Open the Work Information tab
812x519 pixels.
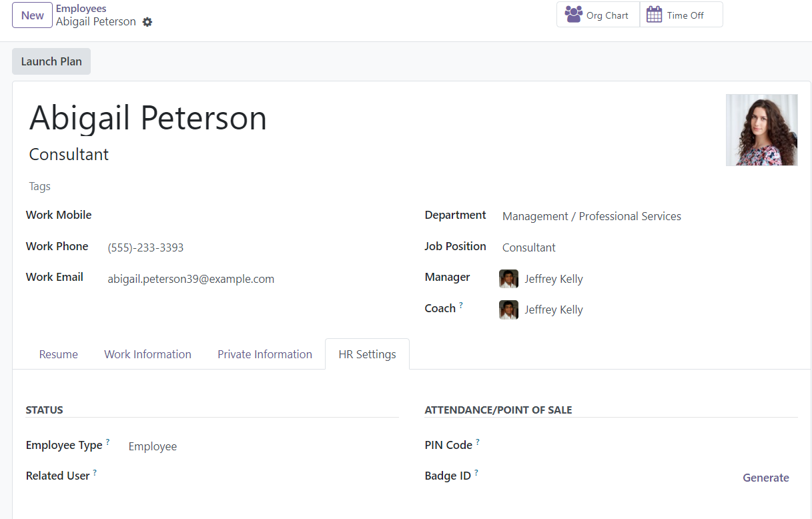147,354
